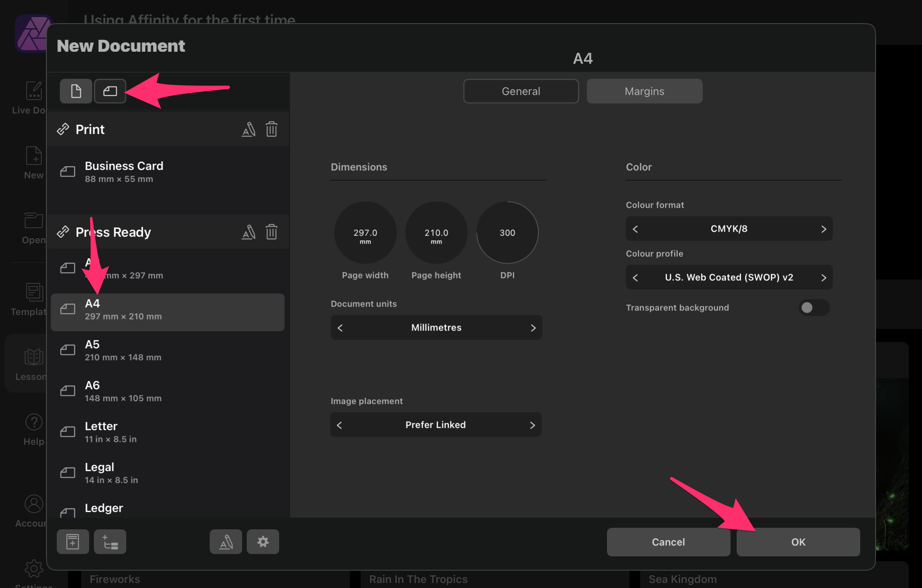Viewport: 922px width, 588px height.
Task: Click next arrow on Image placement selector
Action: (532, 425)
